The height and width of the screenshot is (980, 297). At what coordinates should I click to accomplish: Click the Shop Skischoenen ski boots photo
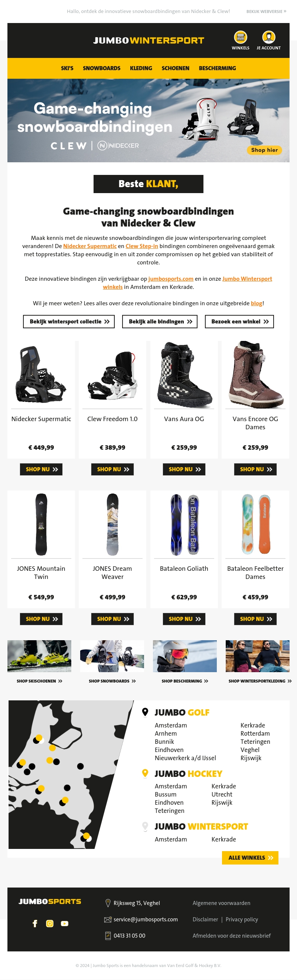(x=39, y=656)
